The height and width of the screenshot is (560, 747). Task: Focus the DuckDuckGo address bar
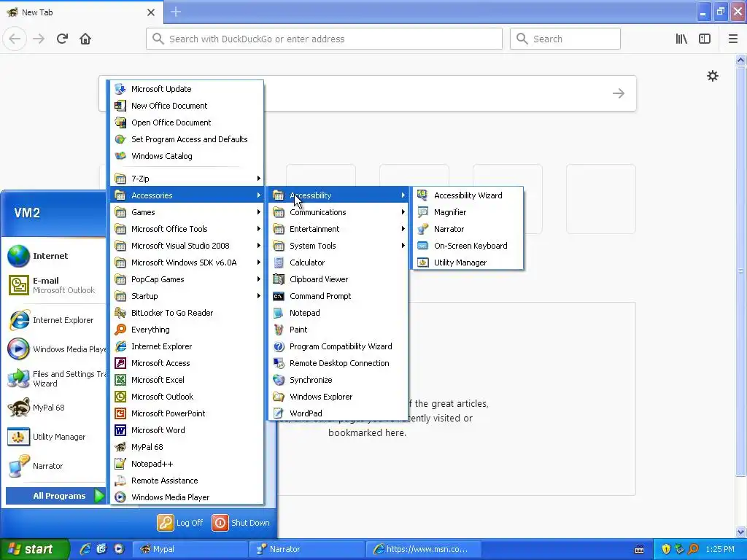324,39
